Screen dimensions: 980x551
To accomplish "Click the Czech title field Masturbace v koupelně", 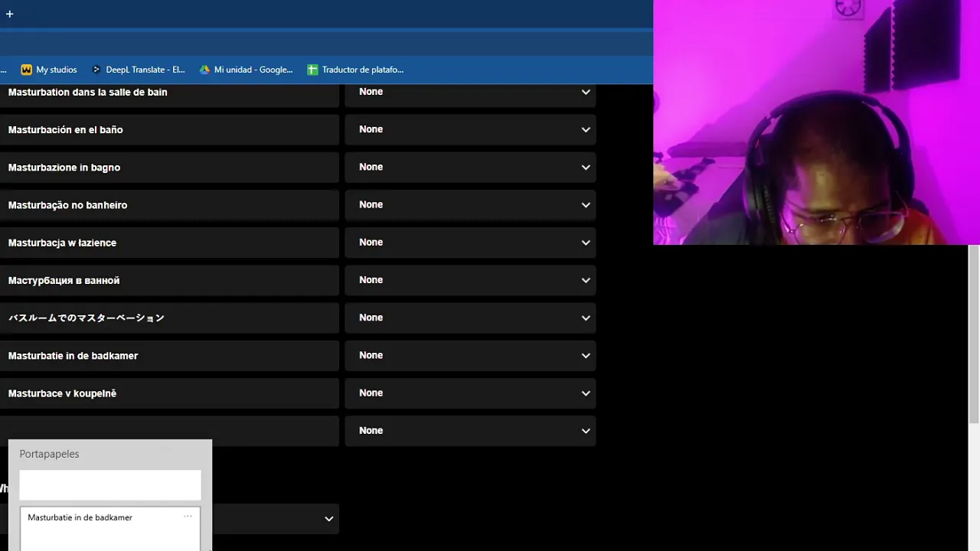I will [x=169, y=393].
